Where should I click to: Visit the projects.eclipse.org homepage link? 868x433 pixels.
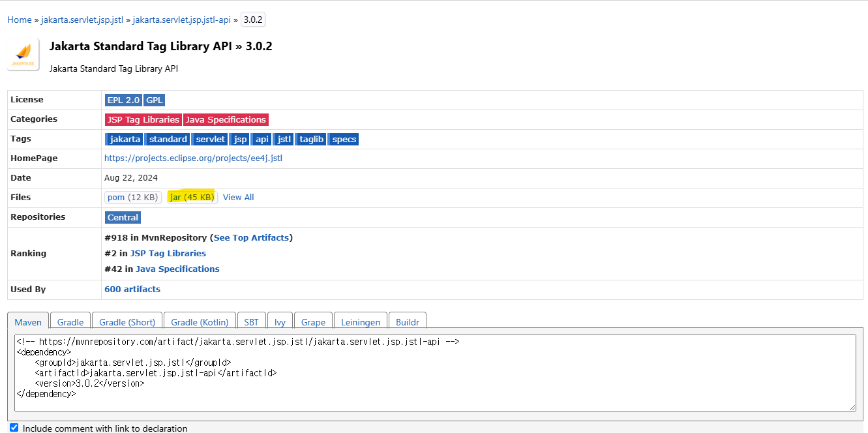click(x=193, y=158)
